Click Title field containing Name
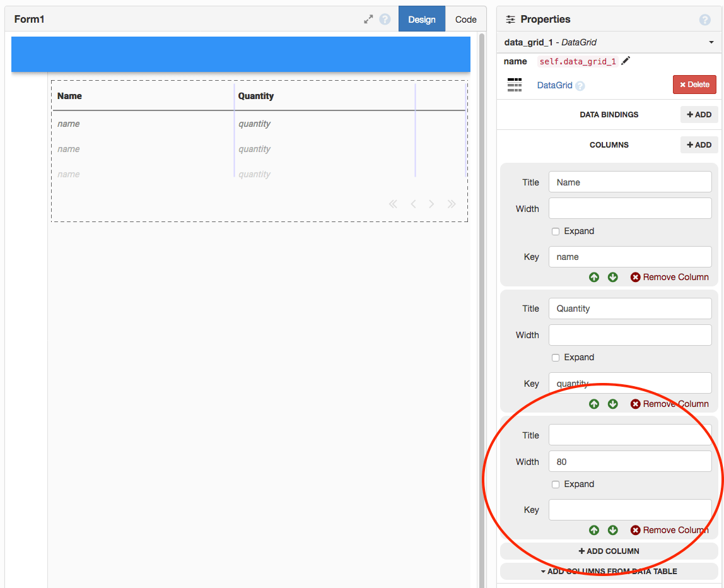The height and width of the screenshot is (588, 724). 630,182
